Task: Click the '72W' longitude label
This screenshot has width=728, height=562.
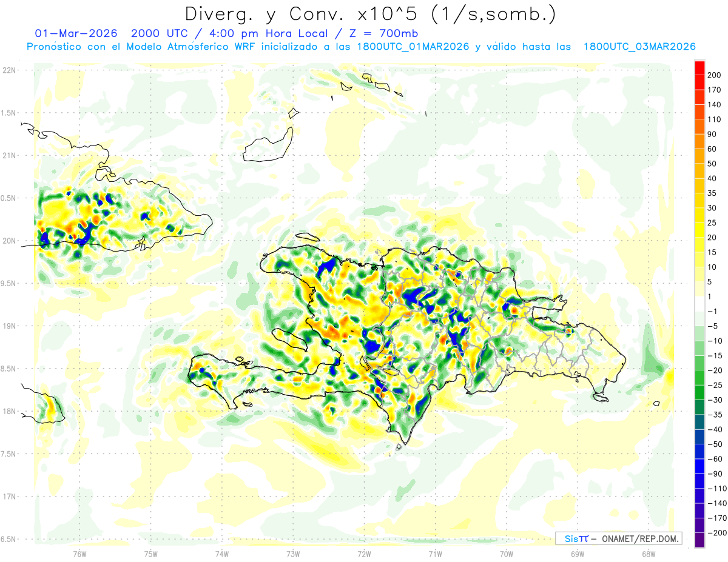Action: [x=364, y=554]
